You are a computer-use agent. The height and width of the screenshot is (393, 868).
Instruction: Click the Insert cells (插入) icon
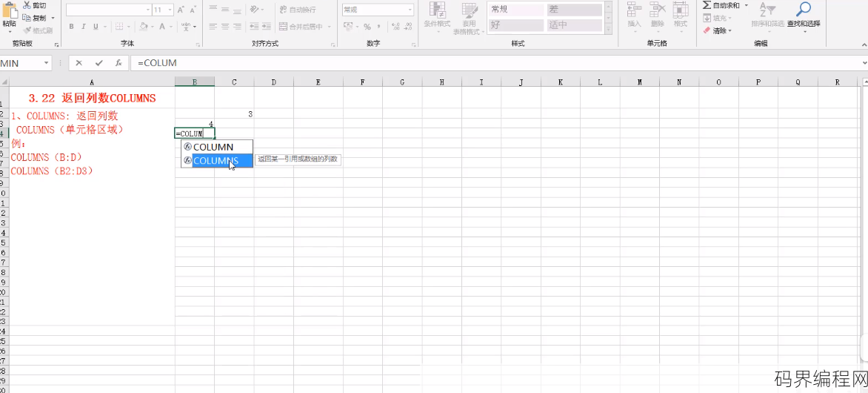635,10
